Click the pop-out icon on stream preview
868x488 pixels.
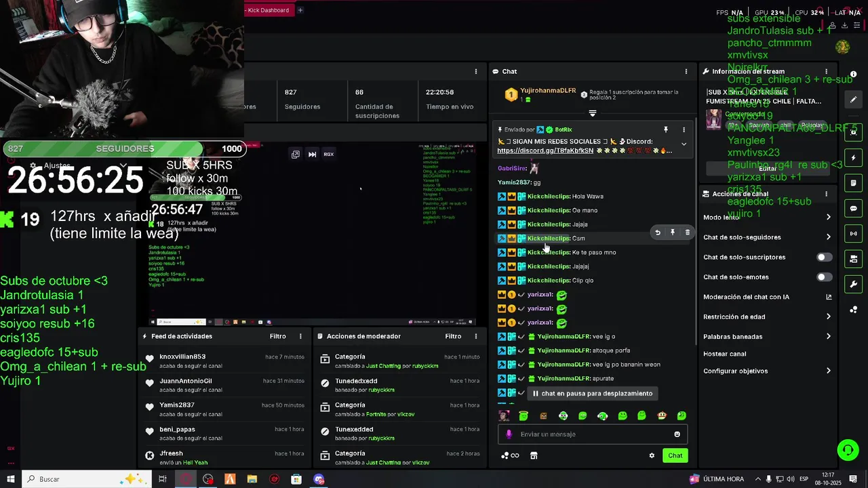296,155
